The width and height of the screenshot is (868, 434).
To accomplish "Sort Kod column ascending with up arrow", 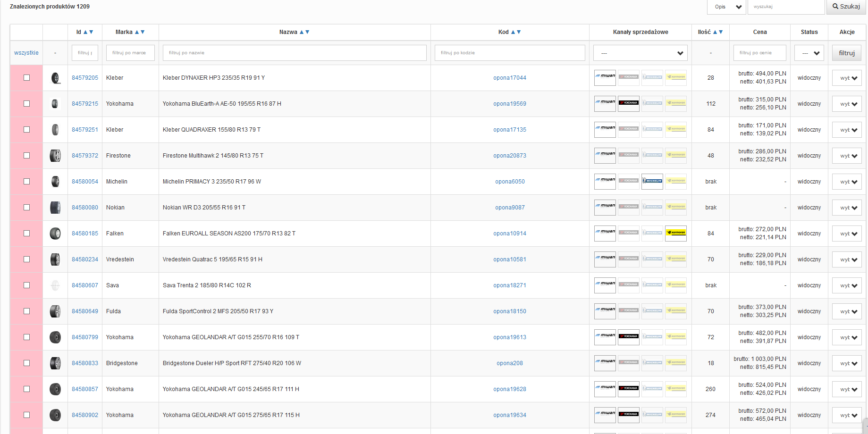I will (513, 32).
